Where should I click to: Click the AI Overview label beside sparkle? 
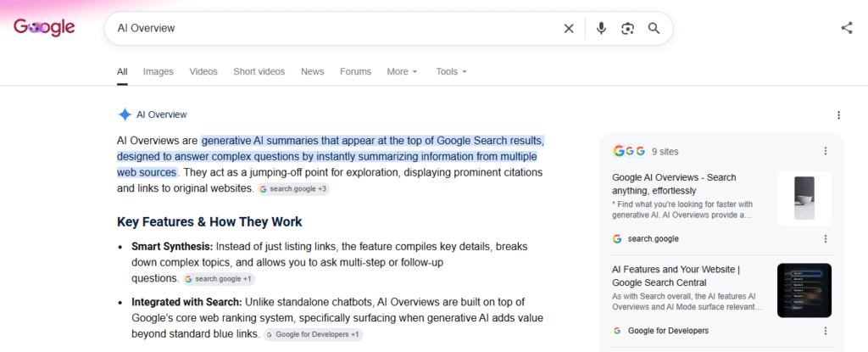[x=162, y=115]
